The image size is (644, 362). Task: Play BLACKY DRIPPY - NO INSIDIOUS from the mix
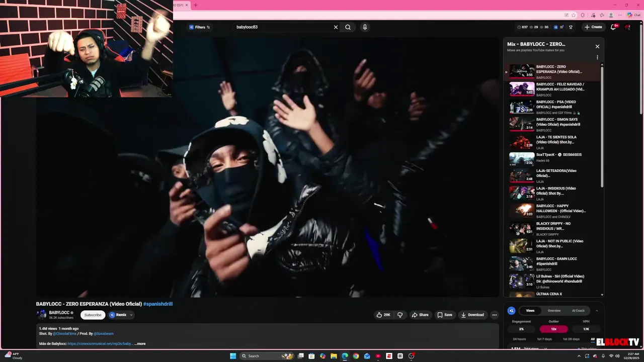(552, 228)
